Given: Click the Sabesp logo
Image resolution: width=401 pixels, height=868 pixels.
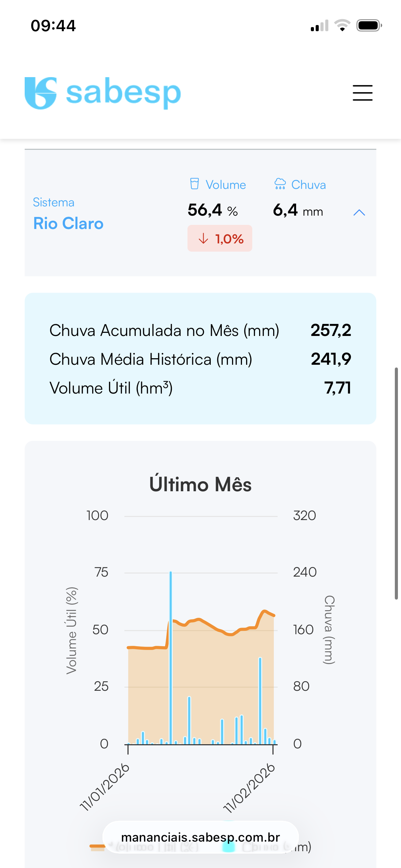Looking at the screenshot, I should click(102, 93).
